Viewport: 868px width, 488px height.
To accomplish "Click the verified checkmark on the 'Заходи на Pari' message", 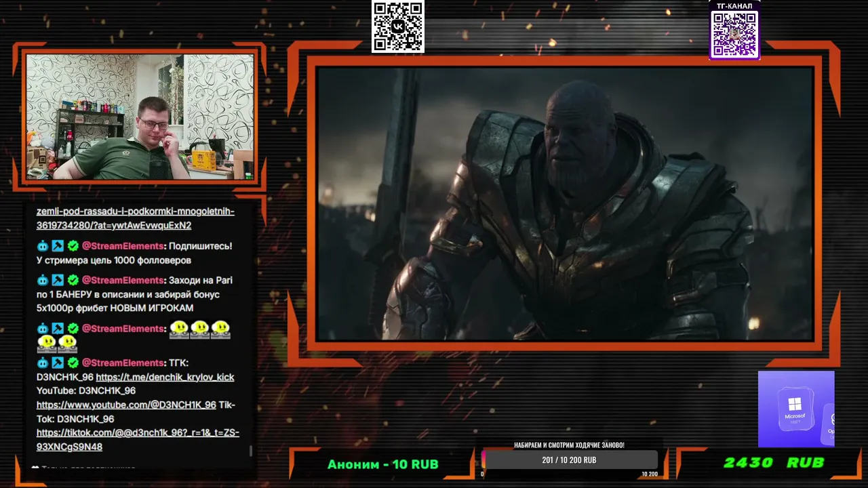I will [73, 280].
